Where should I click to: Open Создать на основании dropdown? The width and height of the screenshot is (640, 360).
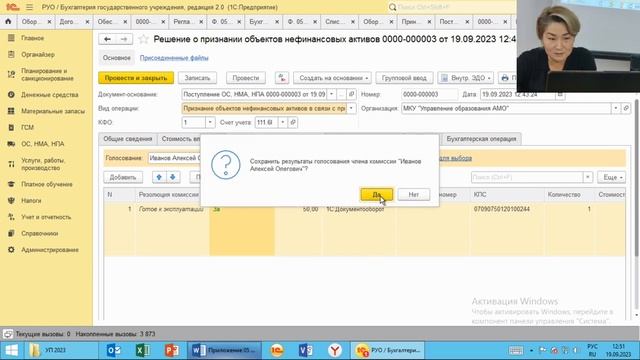(332, 78)
